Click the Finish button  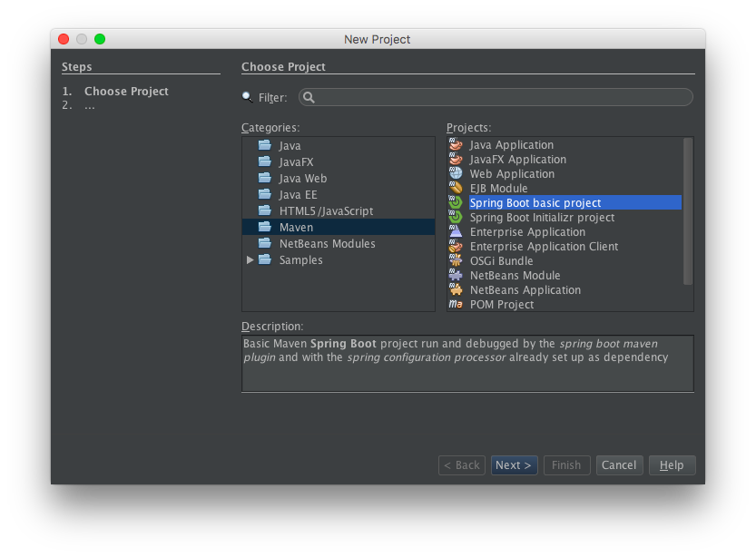coord(566,465)
